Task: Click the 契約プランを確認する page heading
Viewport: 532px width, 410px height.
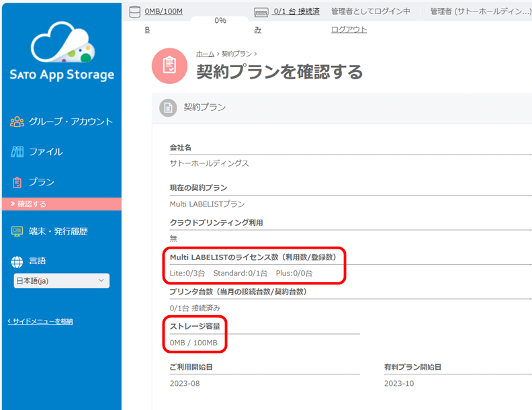Action: click(x=279, y=72)
